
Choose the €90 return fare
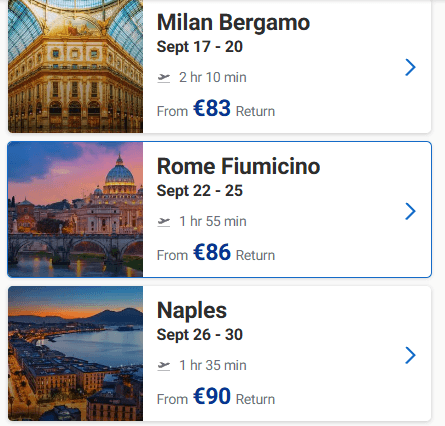(x=212, y=396)
